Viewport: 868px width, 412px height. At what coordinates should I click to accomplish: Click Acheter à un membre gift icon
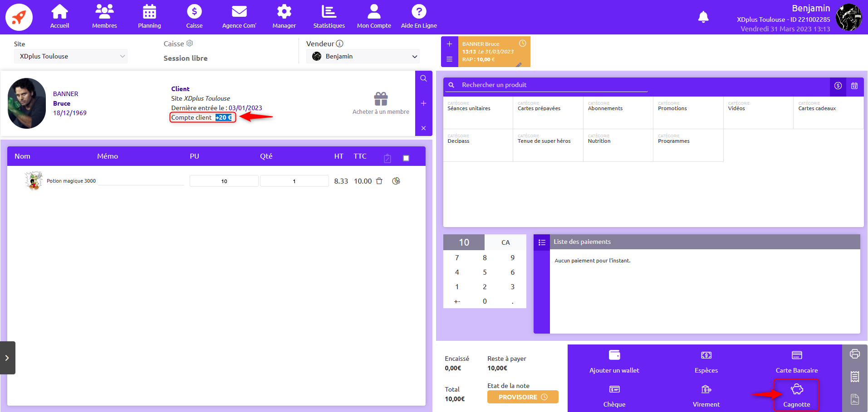pos(381,98)
